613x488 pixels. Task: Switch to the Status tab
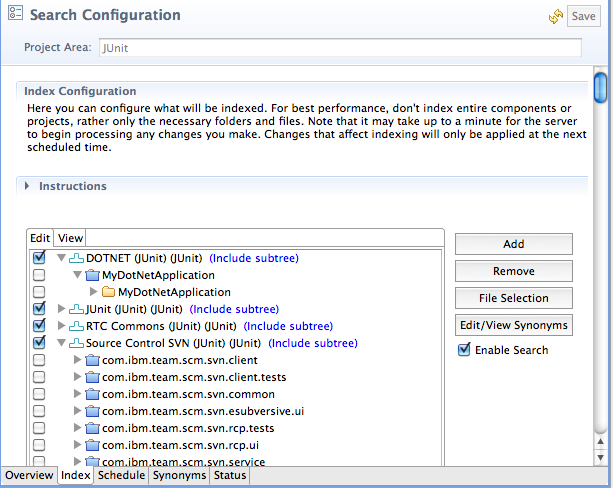point(230,475)
